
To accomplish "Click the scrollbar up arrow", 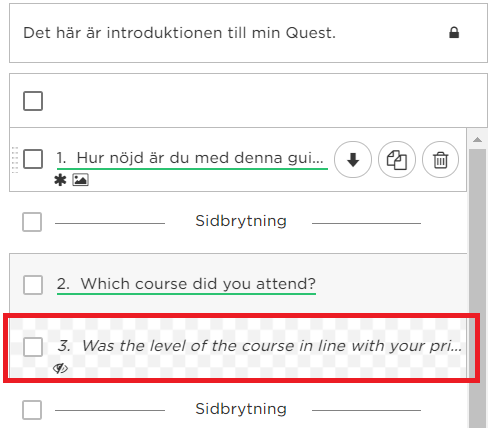I will click(477, 139).
